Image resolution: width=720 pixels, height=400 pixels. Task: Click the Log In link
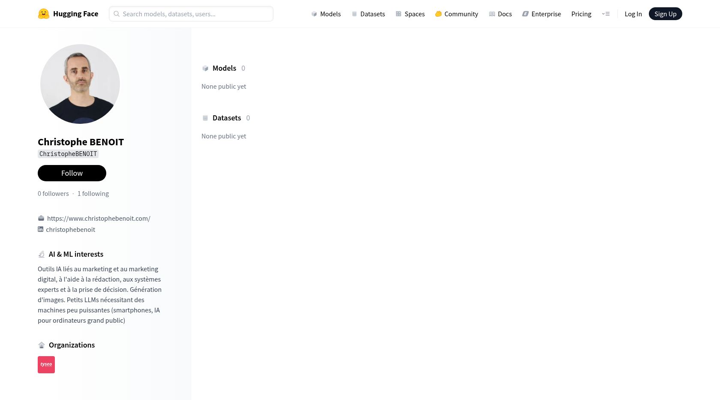pyautogui.click(x=633, y=14)
